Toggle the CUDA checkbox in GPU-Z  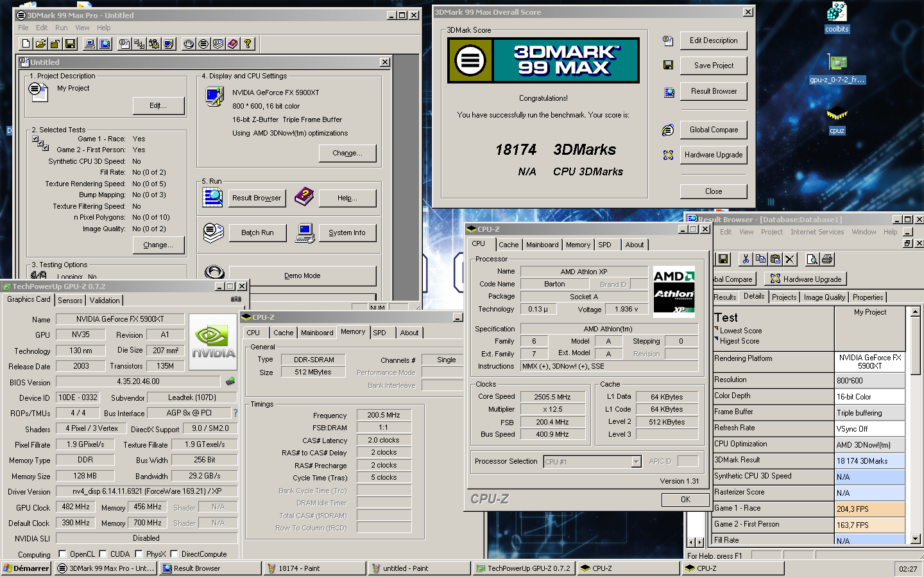[103, 554]
